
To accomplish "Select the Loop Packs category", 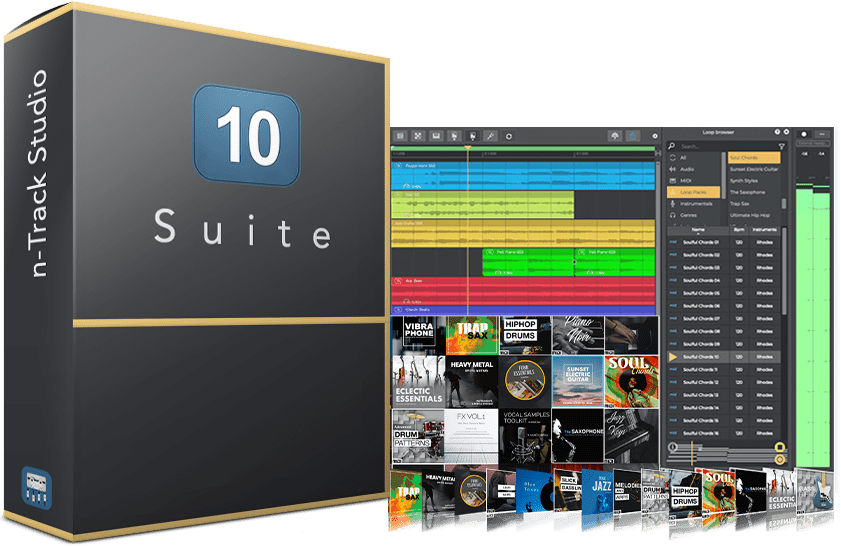I will pyautogui.click(x=694, y=192).
